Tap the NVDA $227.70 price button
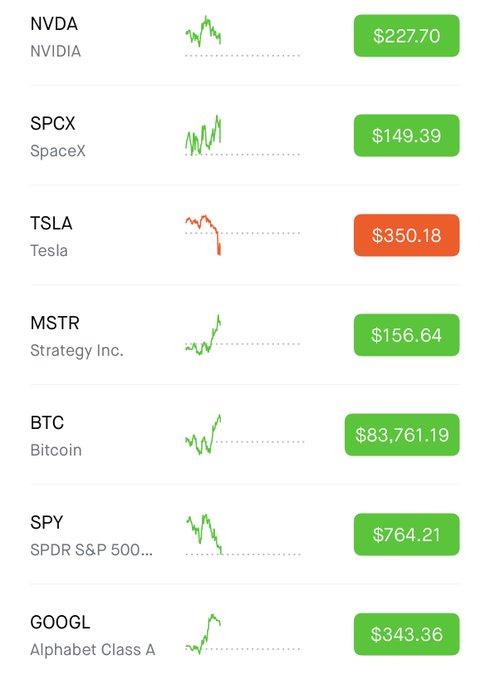The image size is (490, 680). point(406,36)
